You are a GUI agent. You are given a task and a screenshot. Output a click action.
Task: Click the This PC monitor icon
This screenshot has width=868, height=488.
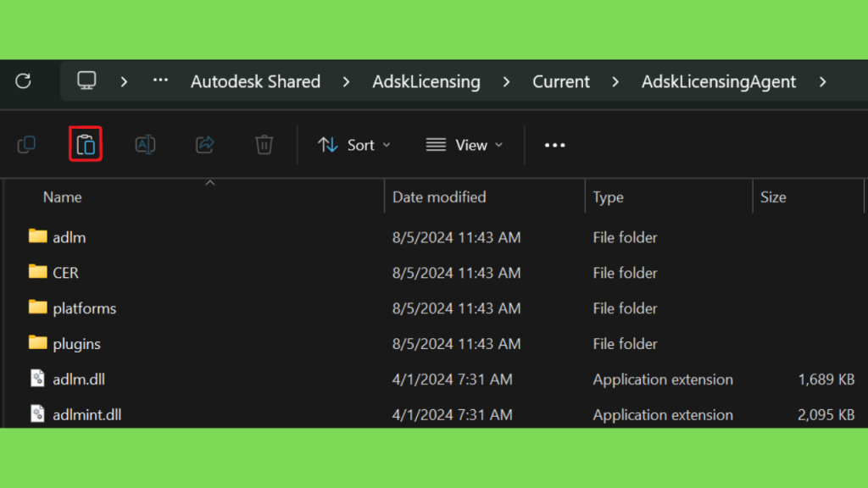[x=86, y=81]
